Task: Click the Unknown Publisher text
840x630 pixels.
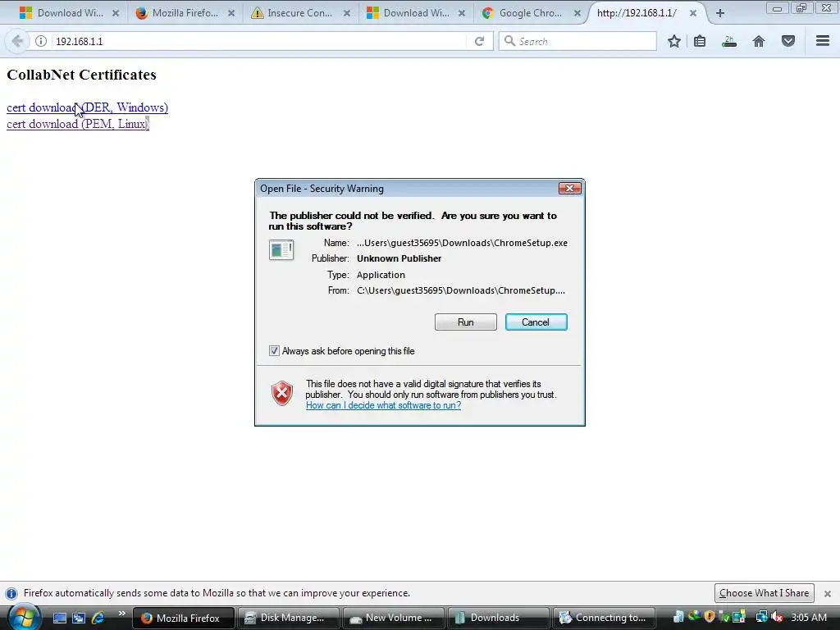Action: 399,258
